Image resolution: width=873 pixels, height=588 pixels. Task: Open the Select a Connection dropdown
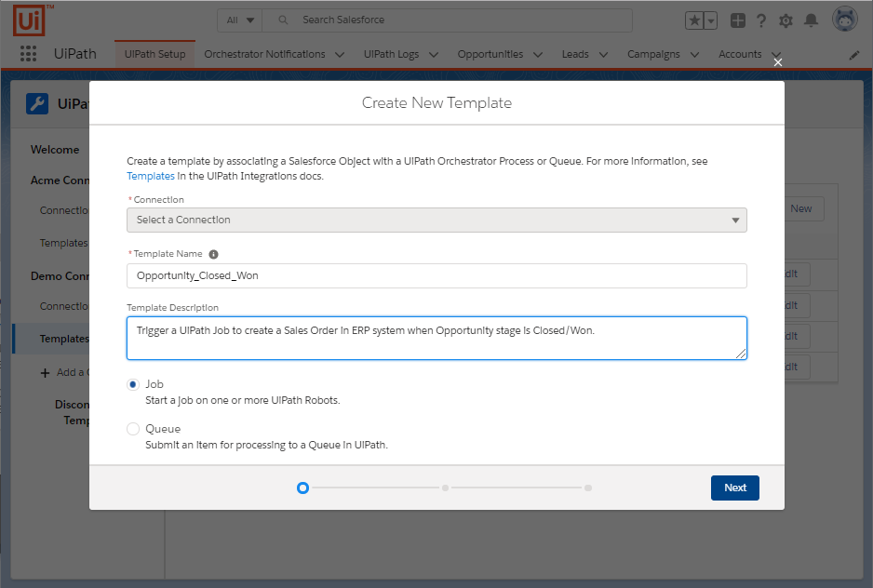pos(436,220)
